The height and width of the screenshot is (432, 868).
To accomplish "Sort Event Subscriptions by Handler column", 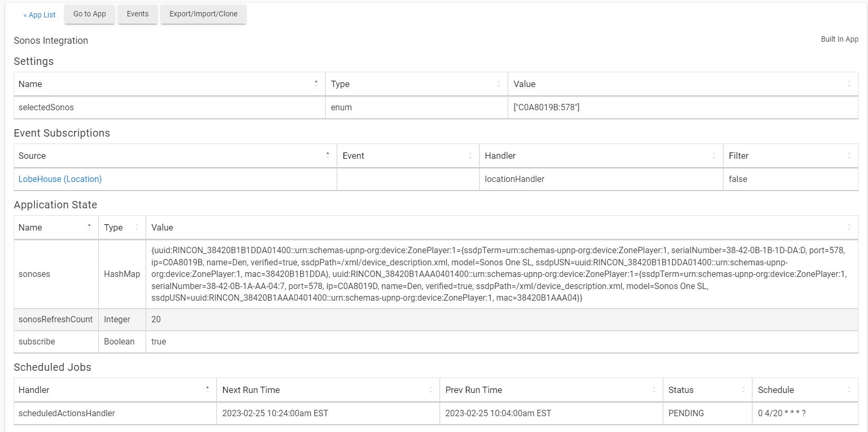I will click(601, 156).
